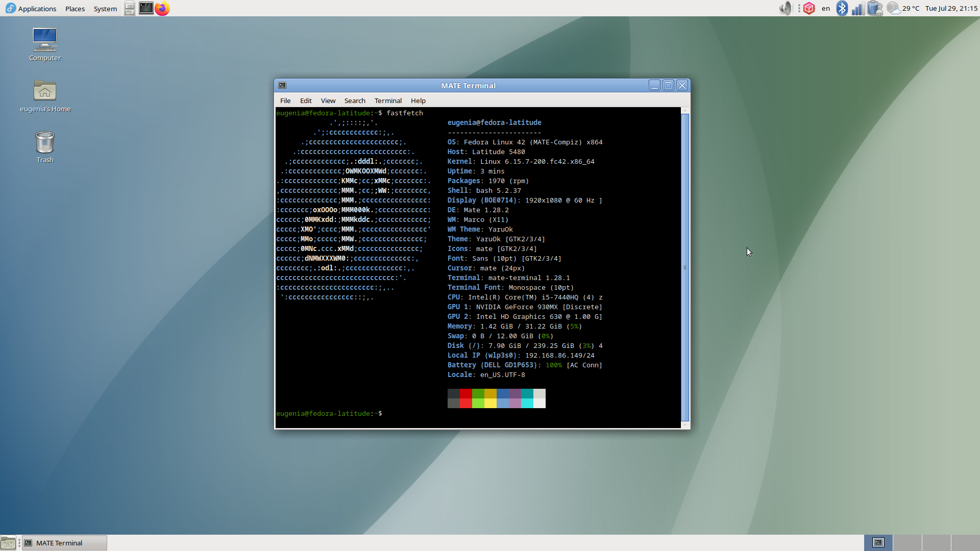Open the Places menu in top panel

click(75, 9)
